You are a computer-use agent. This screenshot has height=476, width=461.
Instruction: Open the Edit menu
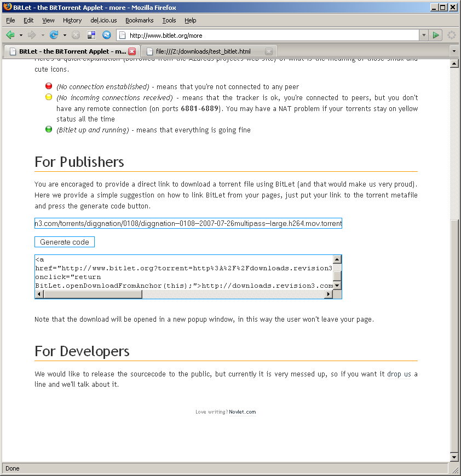coord(28,20)
